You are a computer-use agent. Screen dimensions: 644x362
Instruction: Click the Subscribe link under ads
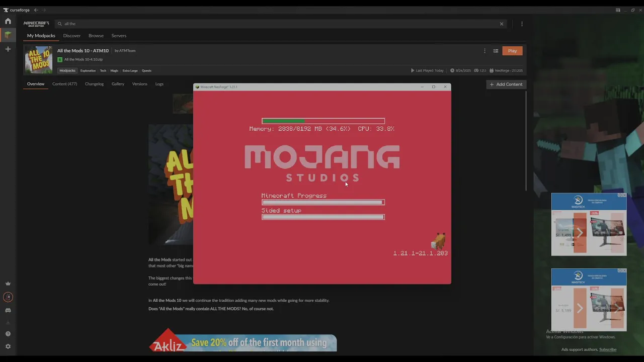pyautogui.click(x=608, y=349)
